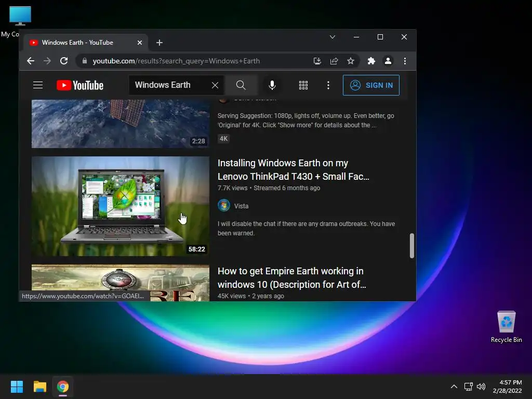Bookmark this tab with the star icon
This screenshot has width=532, height=399.
coord(351,61)
